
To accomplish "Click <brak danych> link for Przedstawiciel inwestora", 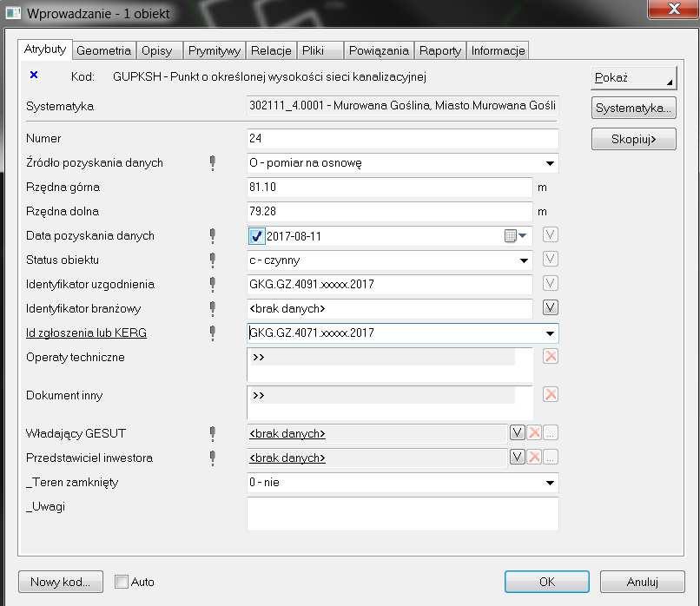I will (287, 458).
